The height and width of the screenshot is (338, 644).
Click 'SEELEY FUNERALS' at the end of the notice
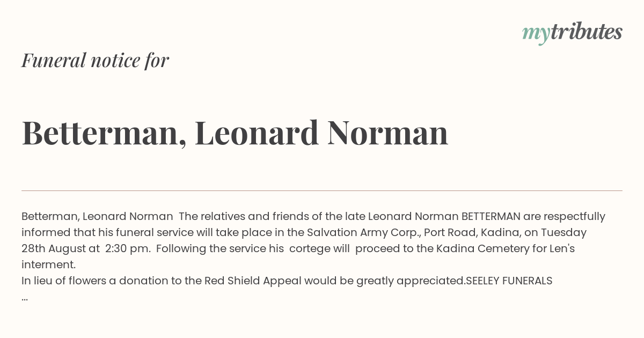[509, 281]
